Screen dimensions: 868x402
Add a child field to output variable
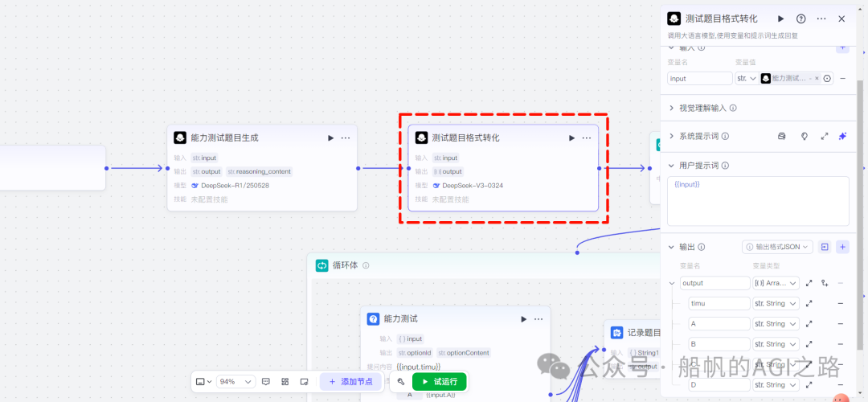[825, 283]
